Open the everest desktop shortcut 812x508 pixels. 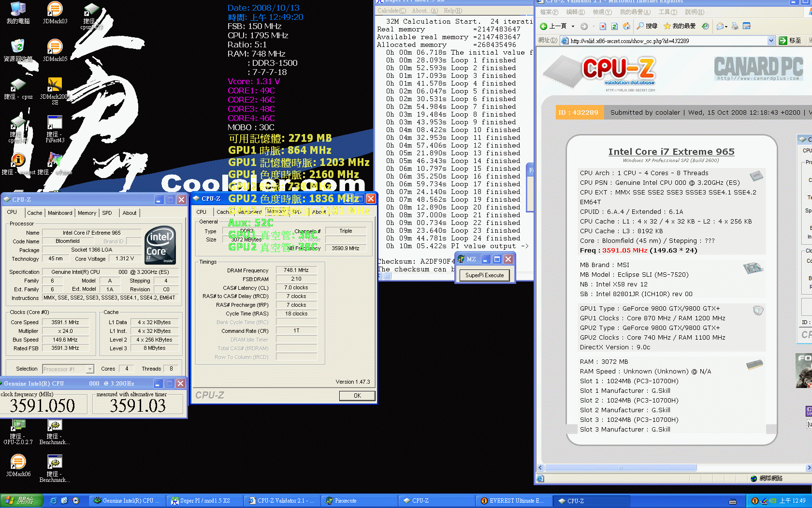(x=18, y=164)
